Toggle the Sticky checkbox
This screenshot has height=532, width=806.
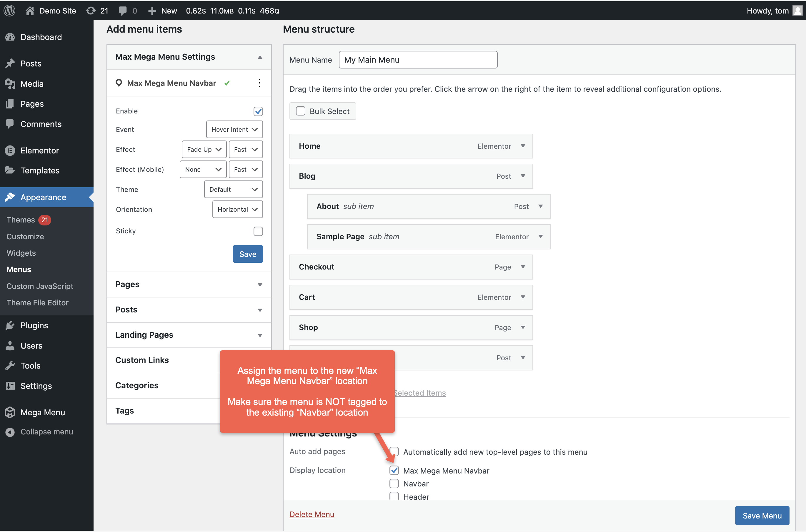click(258, 231)
